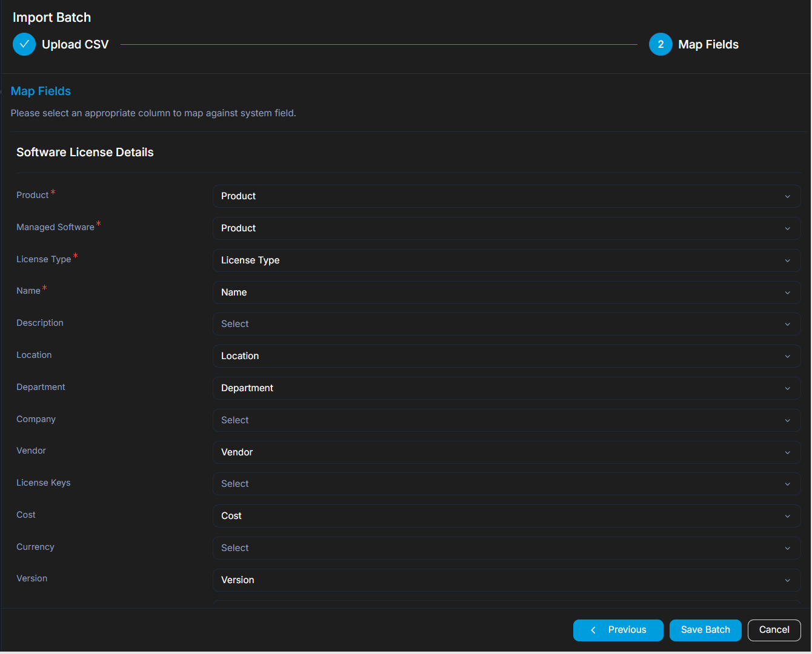Open the Description field Select dropdown

507,324
